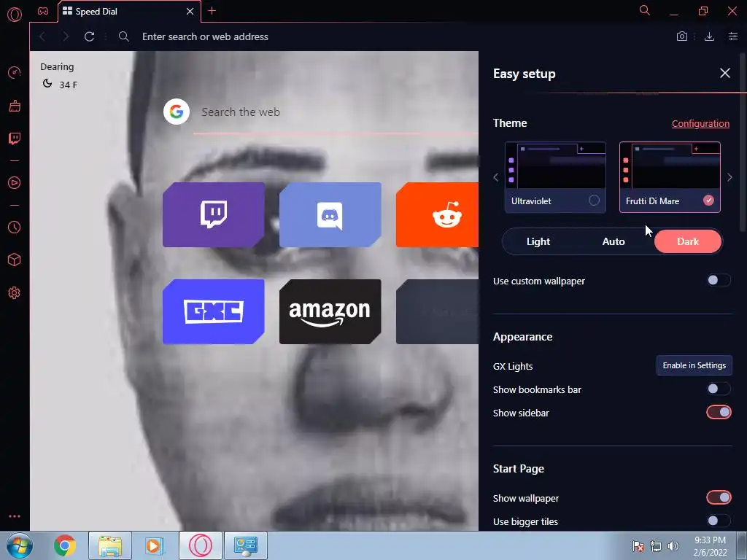Open GXC speed dial tile
747x560 pixels.
coord(214,311)
